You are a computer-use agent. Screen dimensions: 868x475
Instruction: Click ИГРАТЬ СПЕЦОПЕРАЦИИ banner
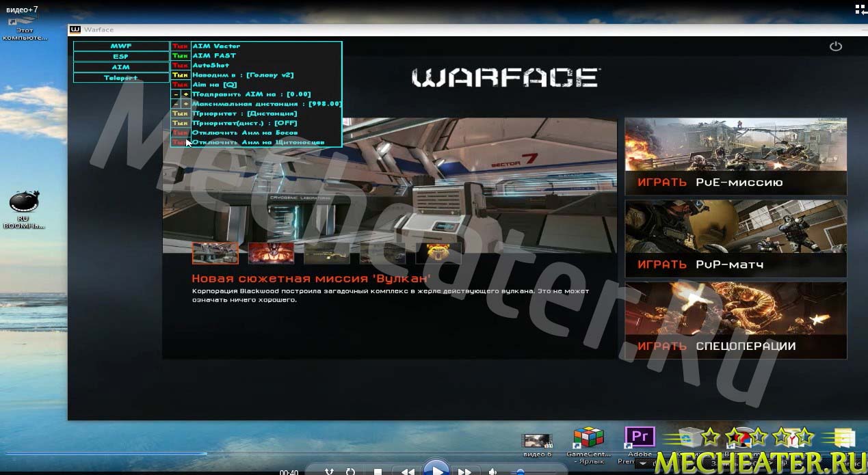point(735,321)
